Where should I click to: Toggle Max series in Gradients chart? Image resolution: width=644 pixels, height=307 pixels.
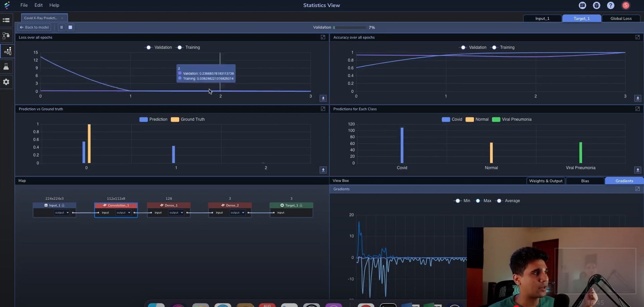tap(478, 201)
